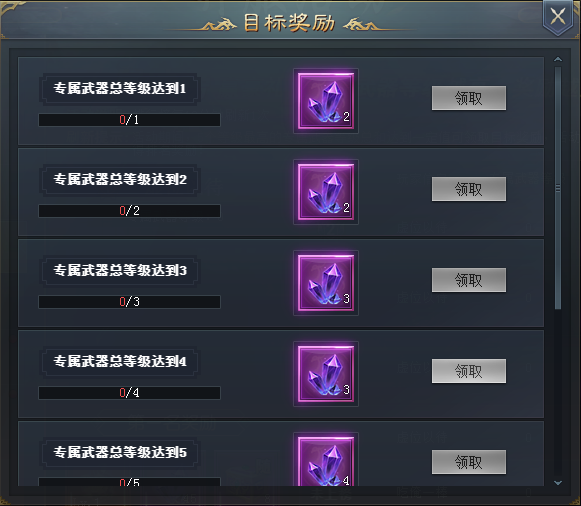Screen dimensions: 581x506
Task: Claim reward (领取) for 专属武器总等级达到1
Action: coord(469,98)
